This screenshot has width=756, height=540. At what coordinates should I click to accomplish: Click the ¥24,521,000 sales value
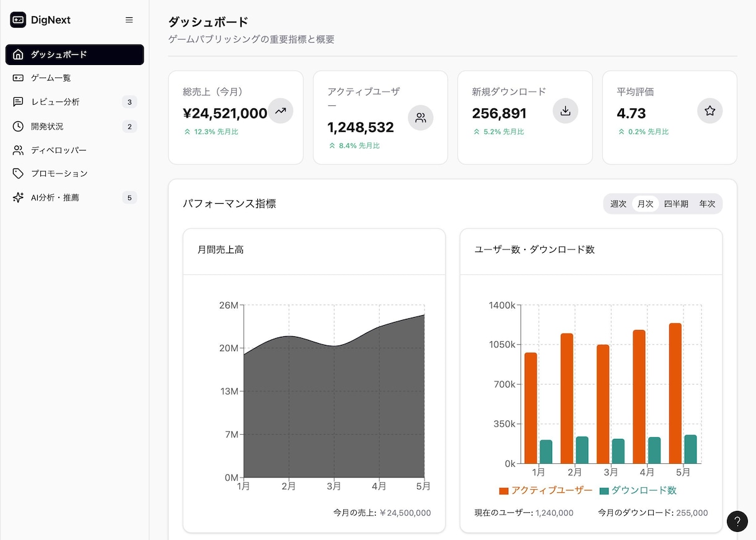tap(225, 113)
